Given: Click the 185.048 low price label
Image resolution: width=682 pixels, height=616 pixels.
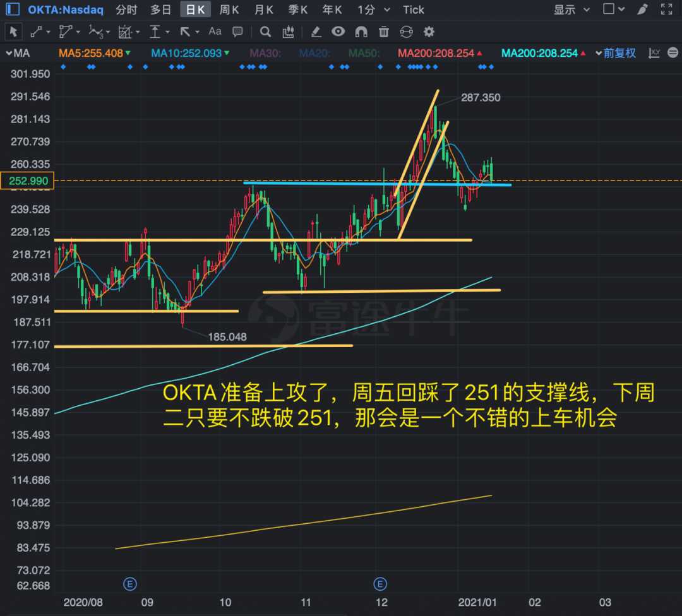Looking at the screenshot, I should pyautogui.click(x=227, y=337).
